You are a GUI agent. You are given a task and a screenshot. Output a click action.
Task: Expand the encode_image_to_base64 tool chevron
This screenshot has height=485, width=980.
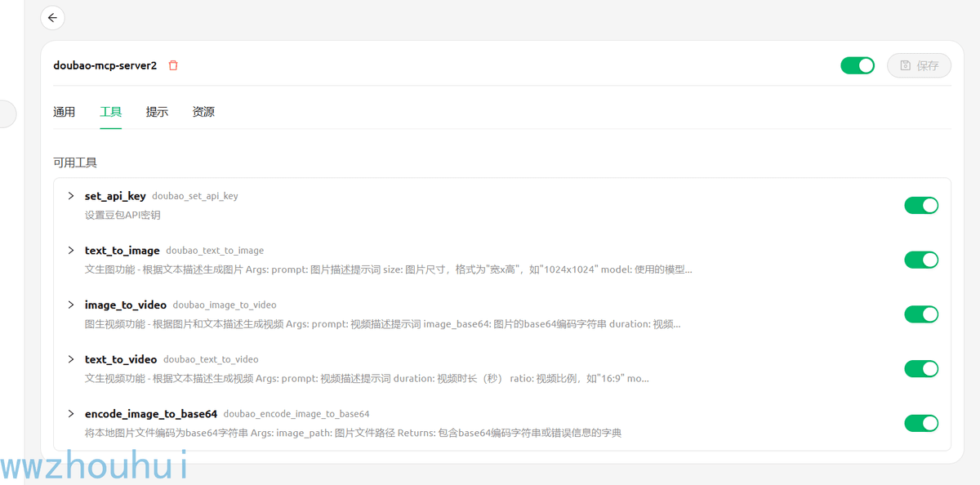71,413
